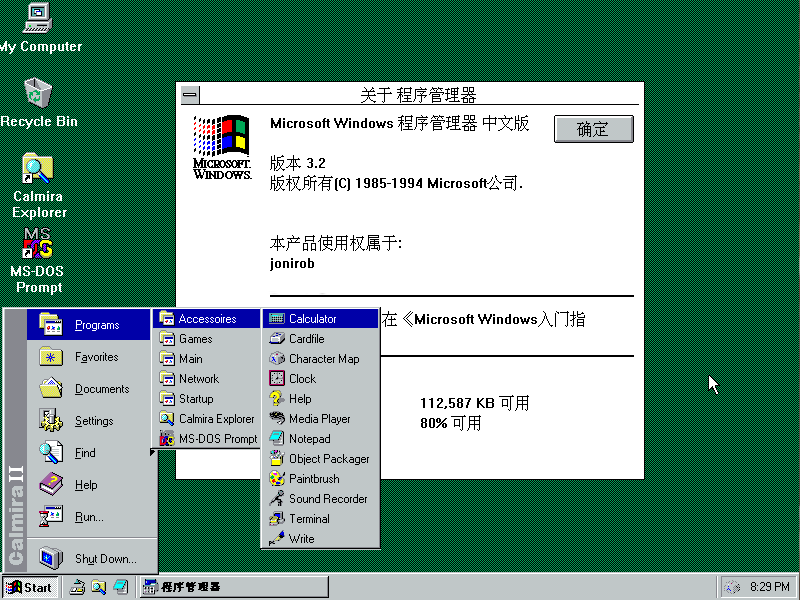Click the 确定 button in the About dialog

(593, 129)
